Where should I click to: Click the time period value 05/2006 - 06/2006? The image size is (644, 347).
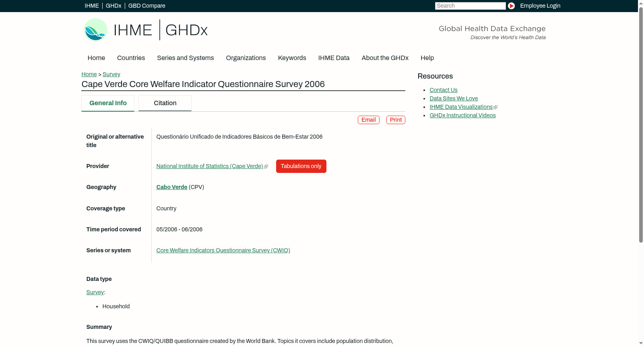180,229
